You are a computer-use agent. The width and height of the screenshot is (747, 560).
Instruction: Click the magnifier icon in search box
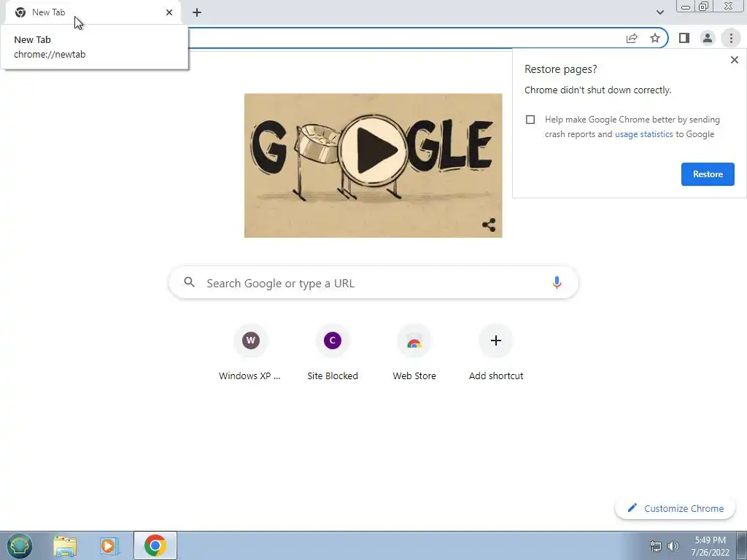(x=189, y=282)
